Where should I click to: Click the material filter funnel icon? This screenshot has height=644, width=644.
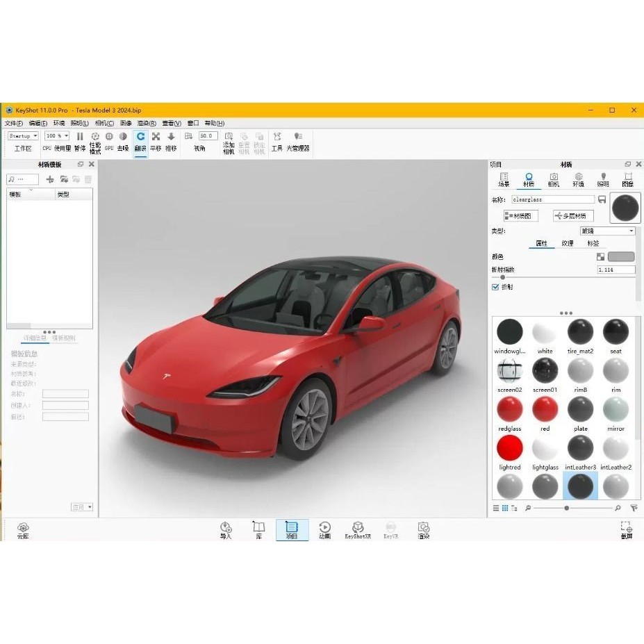tap(634, 508)
